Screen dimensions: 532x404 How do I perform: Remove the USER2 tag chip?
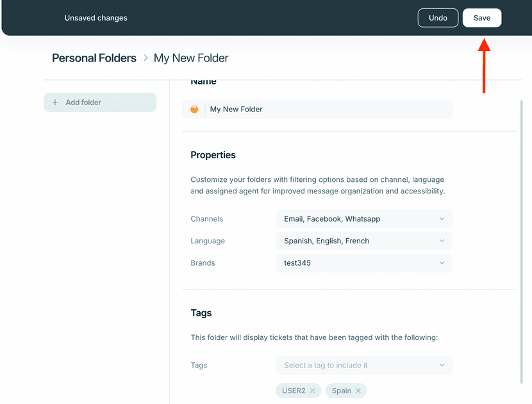pyautogui.click(x=313, y=391)
